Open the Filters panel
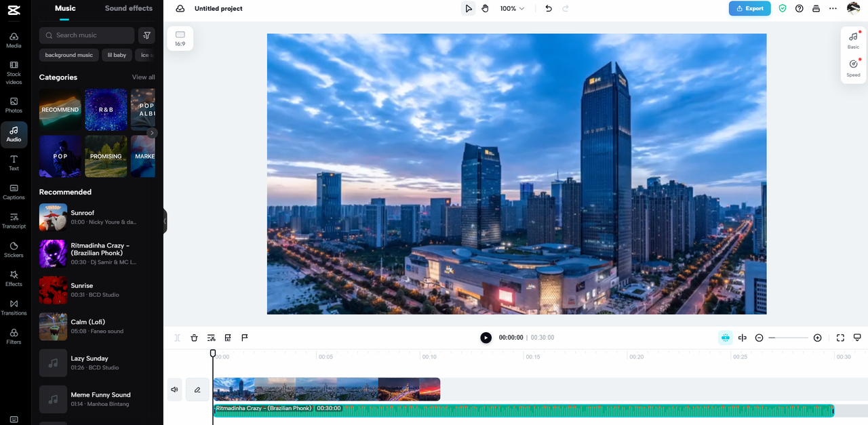The width and height of the screenshot is (868, 425). (x=14, y=336)
